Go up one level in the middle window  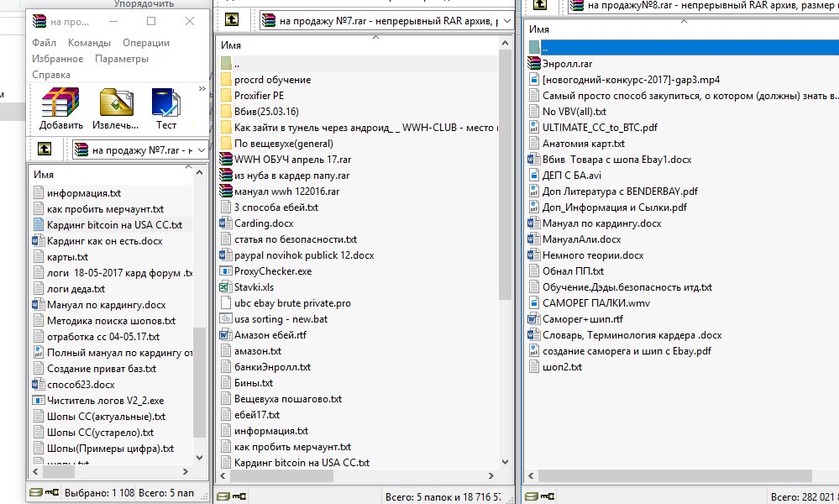(232, 19)
